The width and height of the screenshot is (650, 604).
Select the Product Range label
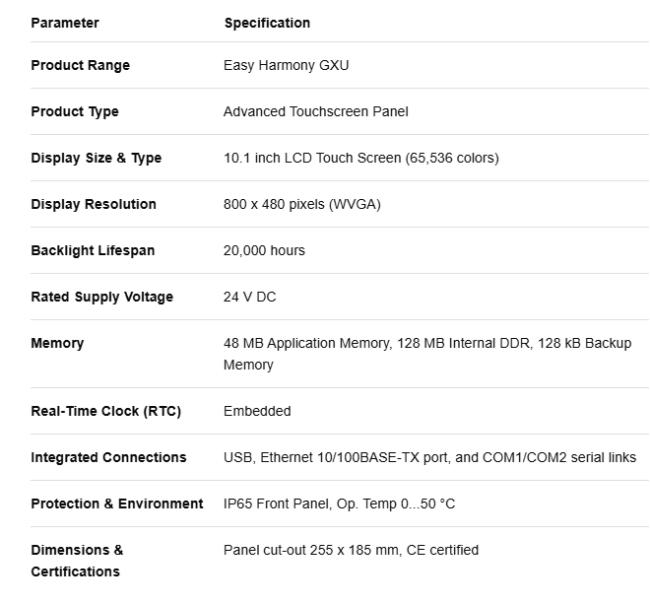(x=80, y=65)
